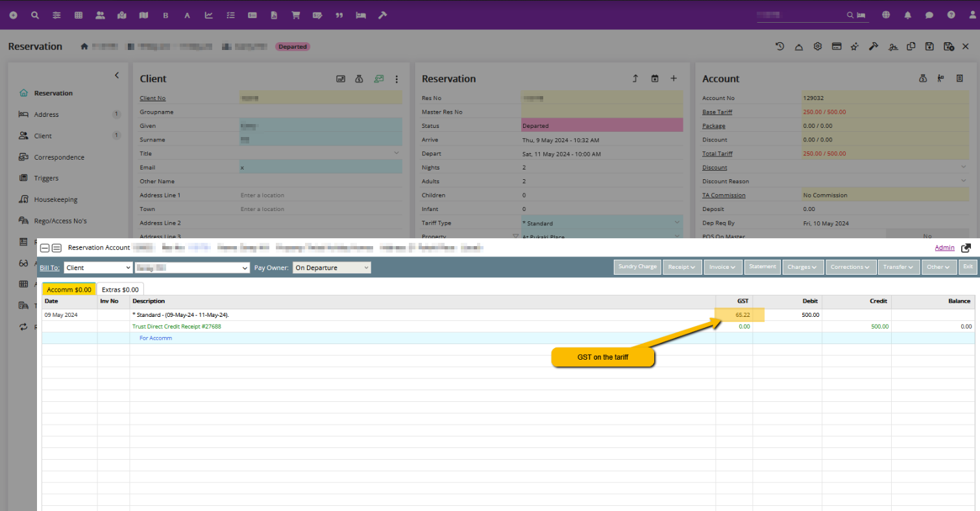This screenshot has height=511, width=980.
Task: Collapse the Reservation Account panel with minus icon
Action: (45, 248)
